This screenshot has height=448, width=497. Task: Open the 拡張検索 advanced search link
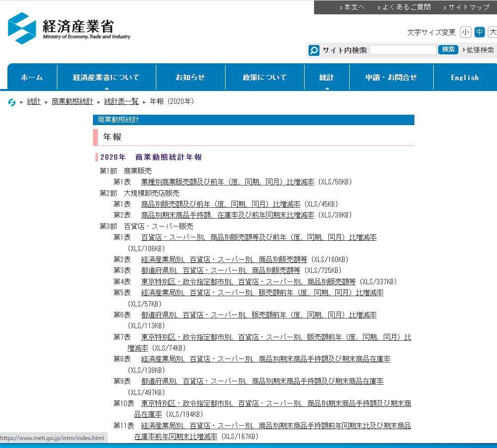tap(480, 50)
